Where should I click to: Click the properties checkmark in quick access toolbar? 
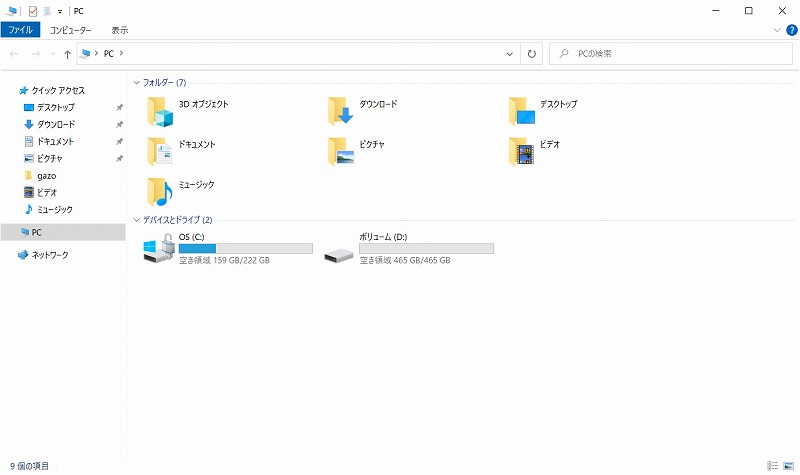tap(33, 11)
